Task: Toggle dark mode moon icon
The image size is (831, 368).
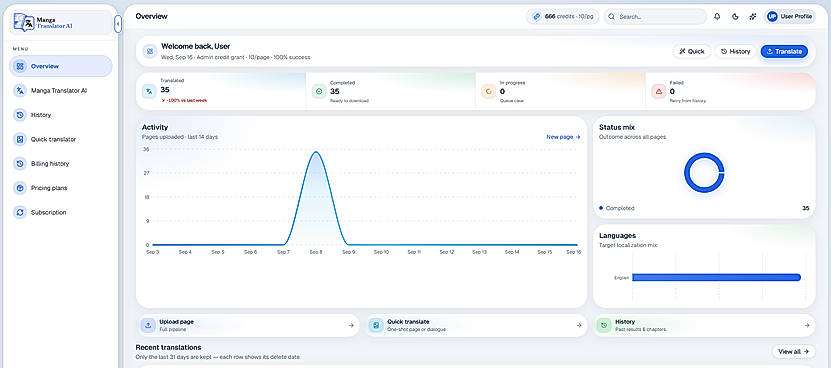Action: (735, 16)
